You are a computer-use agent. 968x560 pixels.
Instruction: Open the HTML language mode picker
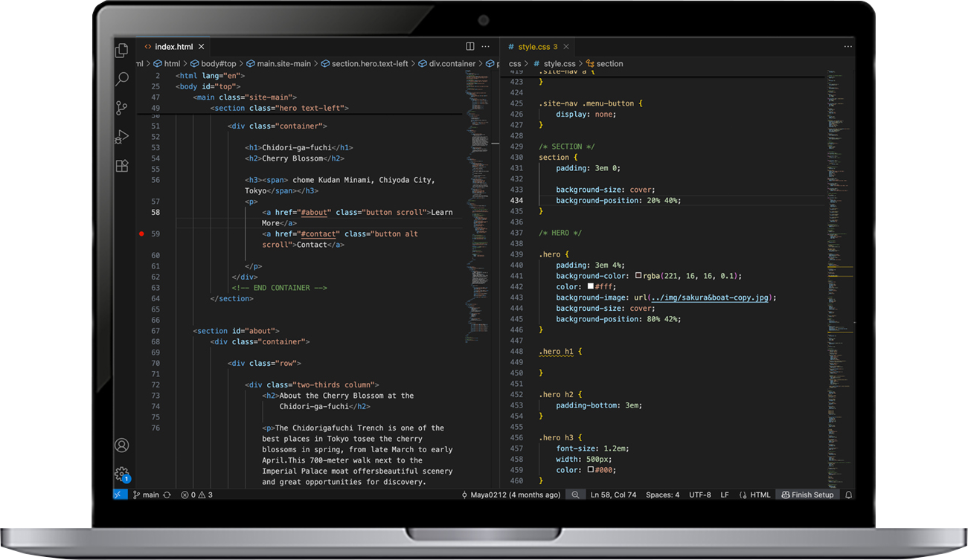760,495
